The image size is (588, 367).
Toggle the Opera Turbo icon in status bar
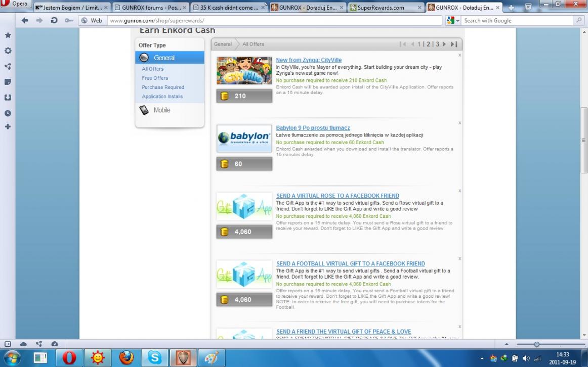54,344
